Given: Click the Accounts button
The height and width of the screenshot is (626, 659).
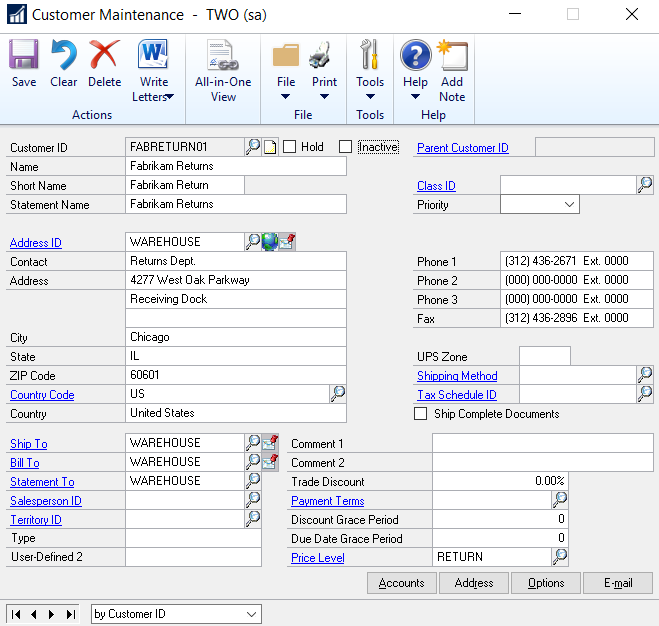Looking at the screenshot, I should tap(402, 583).
